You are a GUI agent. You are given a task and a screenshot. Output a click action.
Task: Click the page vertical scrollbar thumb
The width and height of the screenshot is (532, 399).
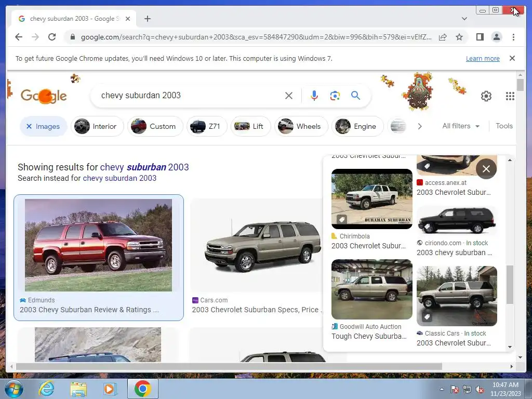[520, 85]
